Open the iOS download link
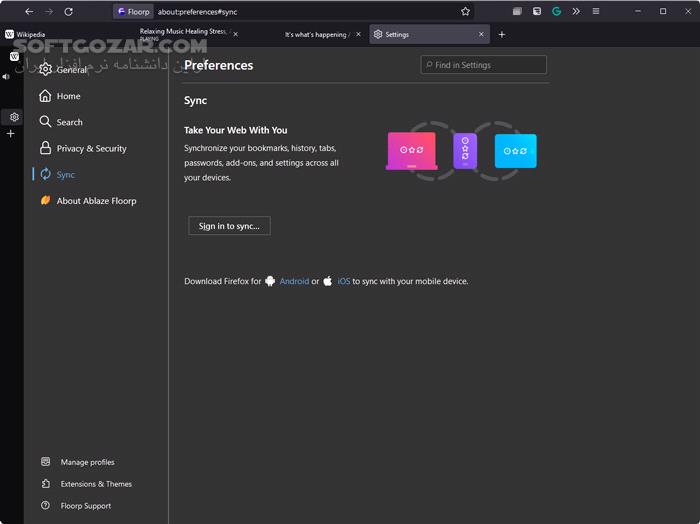Image resolution: width=700 pixels, height=524 pixels. pos(344,281)
